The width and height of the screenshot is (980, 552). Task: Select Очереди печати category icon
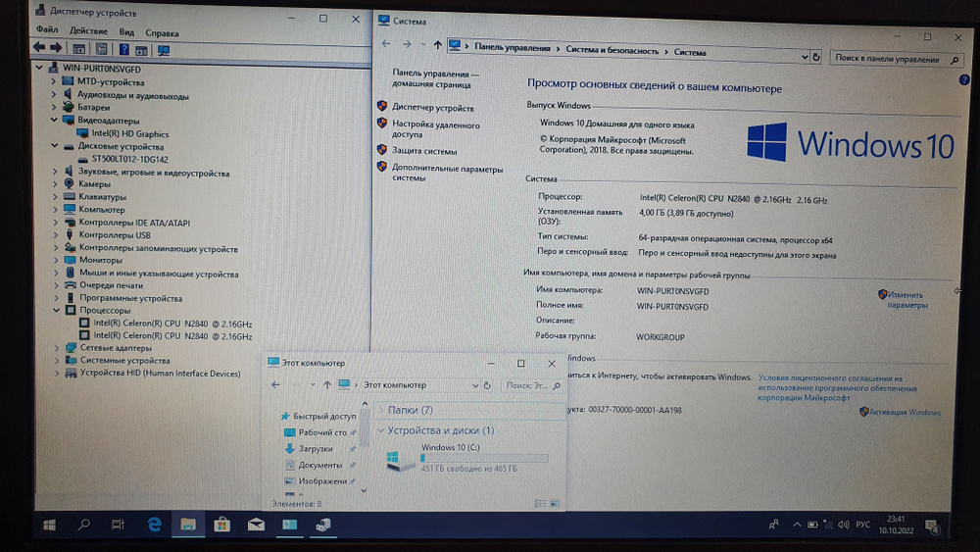(70, 285)
